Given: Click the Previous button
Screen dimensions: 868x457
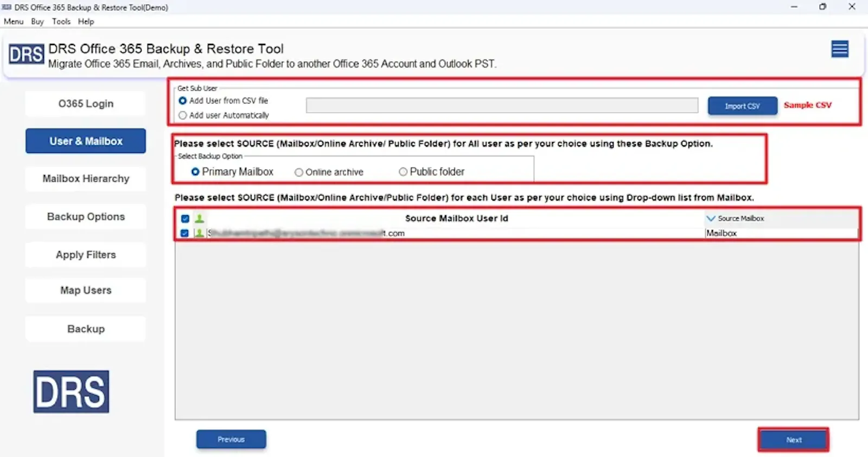Looking at the screenshot, I should coord(231,439).
